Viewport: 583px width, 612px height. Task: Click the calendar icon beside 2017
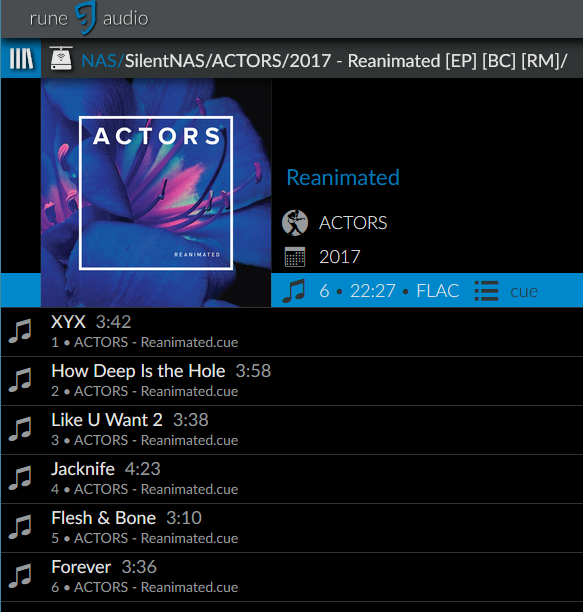(295, 257)
